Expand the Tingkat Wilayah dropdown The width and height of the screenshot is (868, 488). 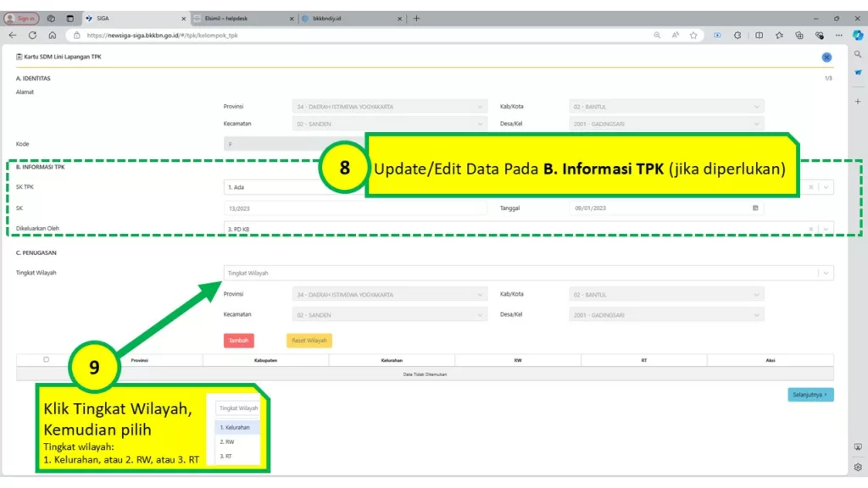coord(826,273)
